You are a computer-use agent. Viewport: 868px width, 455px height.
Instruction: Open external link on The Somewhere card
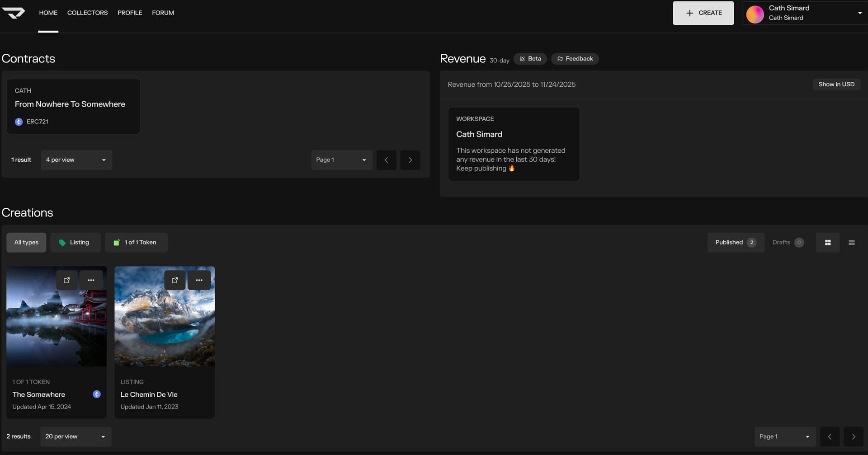point(66,280)
